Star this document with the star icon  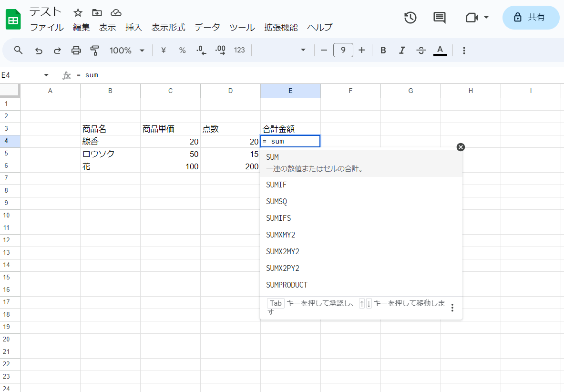pyautogui.click(x=78, y=12)
